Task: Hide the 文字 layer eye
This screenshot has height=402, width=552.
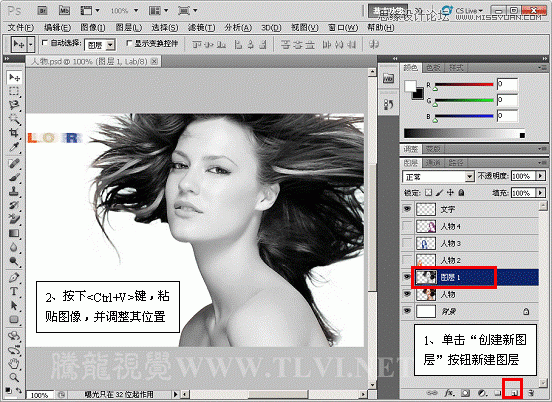Action: click(407, 209)
